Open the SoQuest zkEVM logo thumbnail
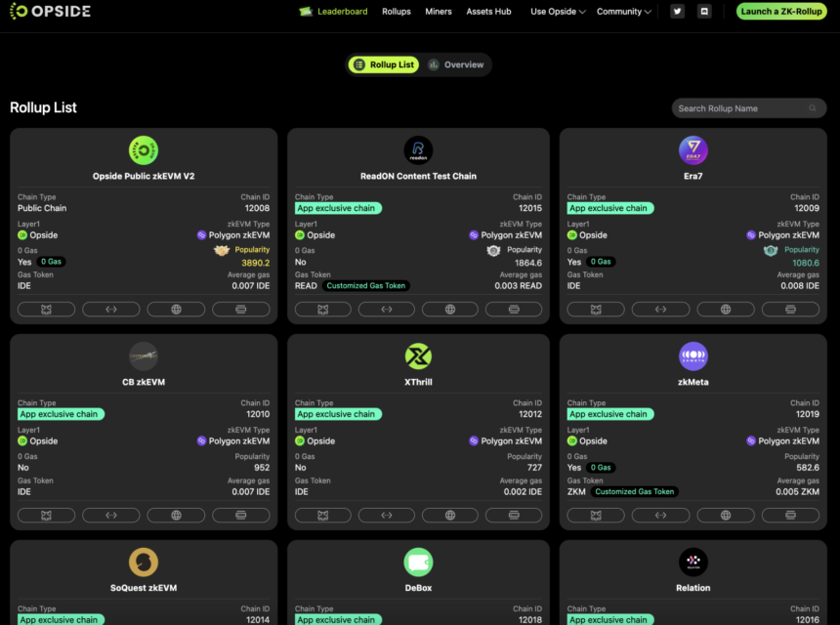This screenshot has height=625, width=840. [x=144, y=562]
